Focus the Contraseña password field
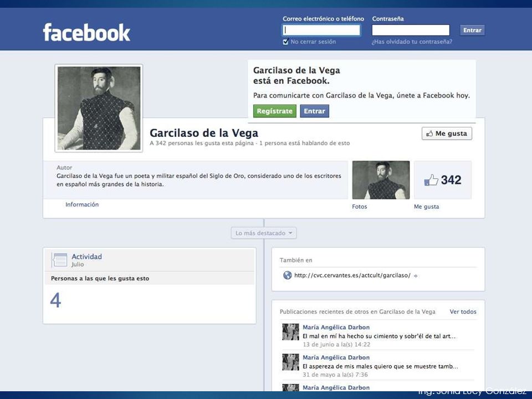This screenshot has height=399, width=532. pos(411,30)
